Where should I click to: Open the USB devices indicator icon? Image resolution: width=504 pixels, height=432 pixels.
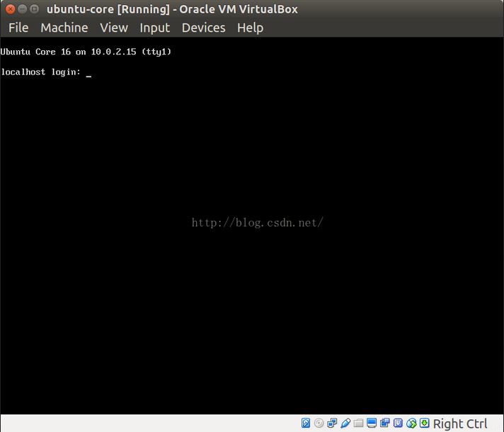tap(345, 424)
